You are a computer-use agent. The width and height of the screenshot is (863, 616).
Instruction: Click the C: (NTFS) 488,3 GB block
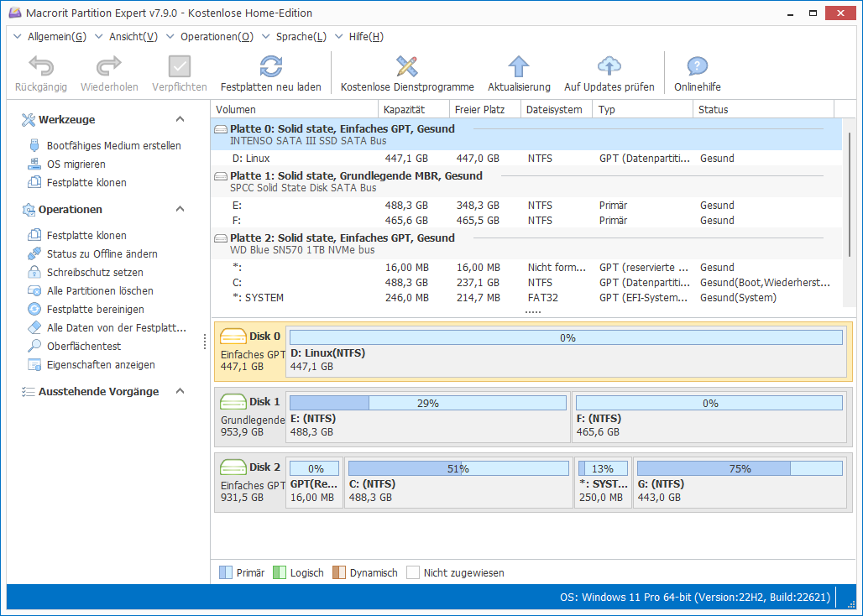[x=458, y=483]
